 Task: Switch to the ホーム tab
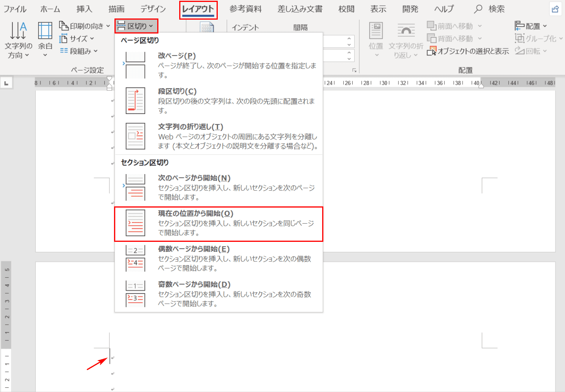pyautogui.click(x=50, y=9)
